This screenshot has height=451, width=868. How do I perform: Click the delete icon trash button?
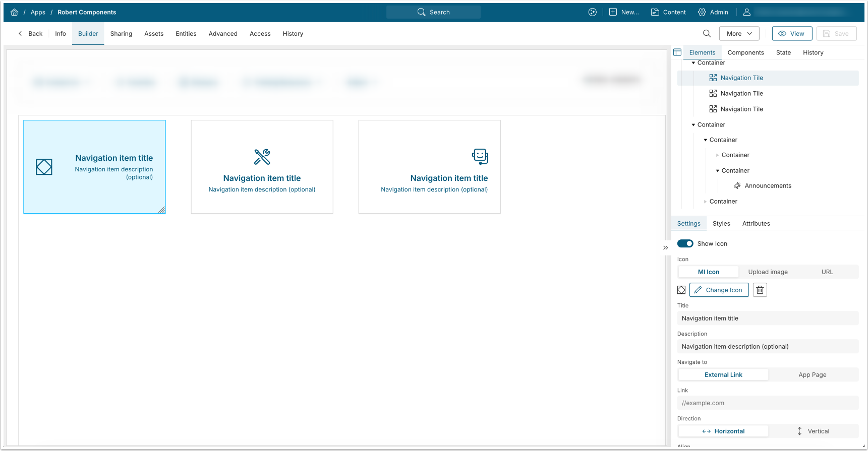pyautogui.click(x=760, y=290)
